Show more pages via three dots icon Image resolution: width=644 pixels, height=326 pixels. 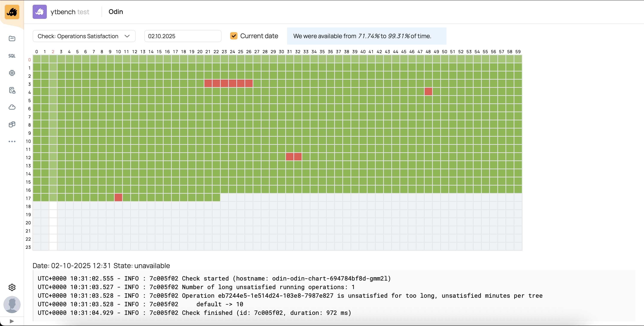(12, 141)
